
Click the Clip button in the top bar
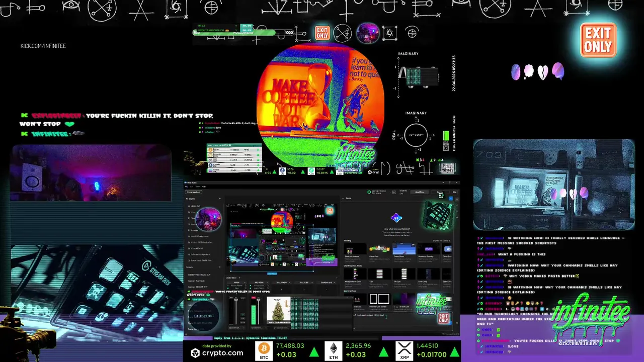(x=454, y=192)
